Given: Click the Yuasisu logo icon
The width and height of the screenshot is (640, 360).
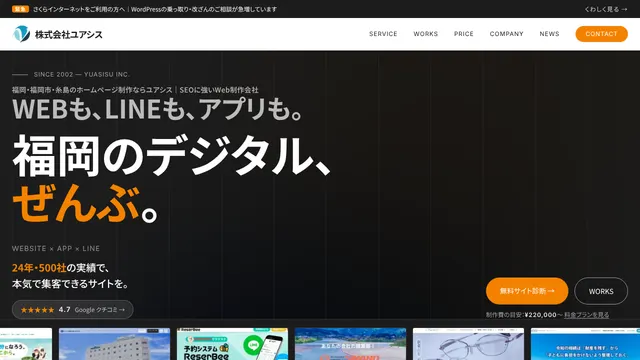Looking at the screenshot, I should [x=21, y=34].
